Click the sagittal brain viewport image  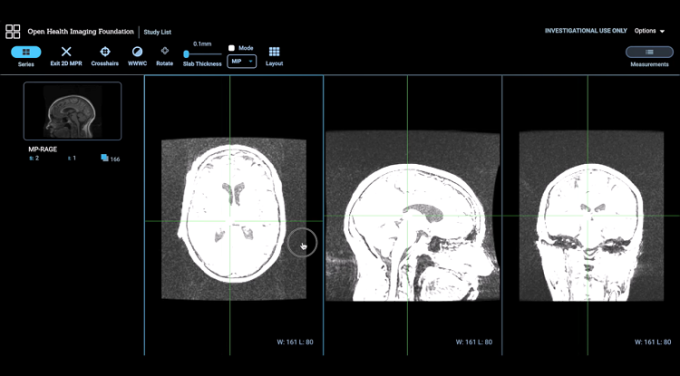[412, 216]
